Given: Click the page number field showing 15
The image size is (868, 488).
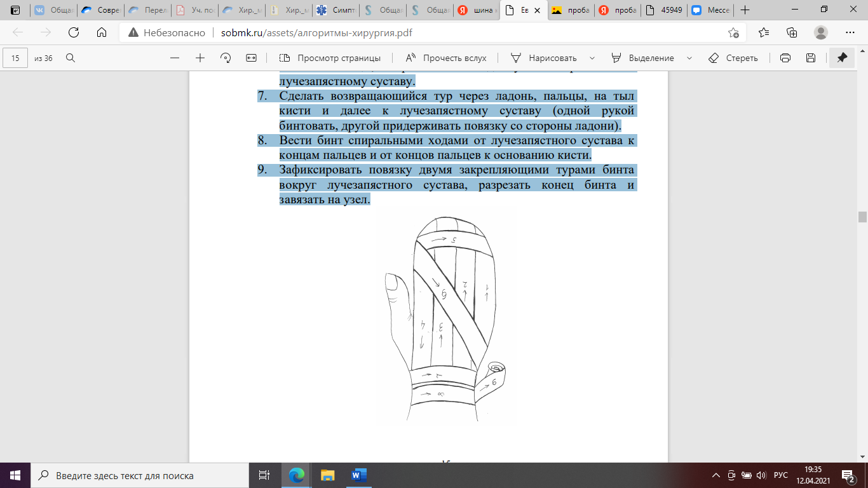Looking at the screenshot, I should tap(16, 58).
